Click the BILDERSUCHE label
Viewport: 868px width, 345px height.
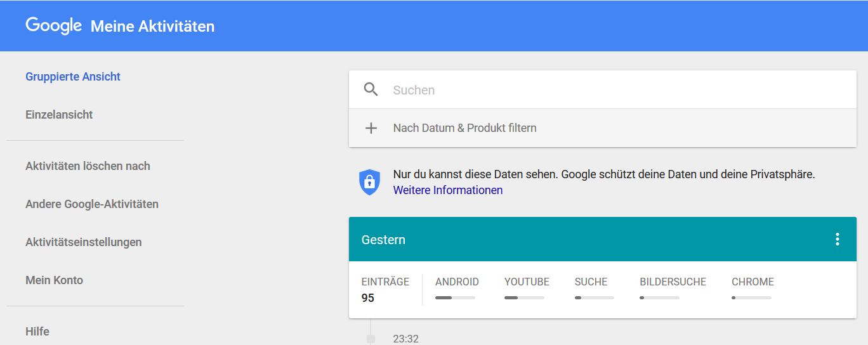click(x=673, y=282)
